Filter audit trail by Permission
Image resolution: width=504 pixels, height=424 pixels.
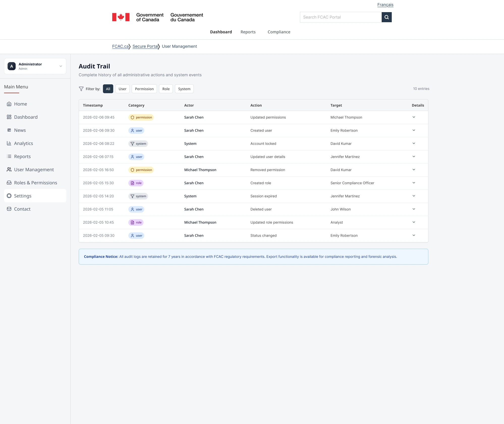144,89
